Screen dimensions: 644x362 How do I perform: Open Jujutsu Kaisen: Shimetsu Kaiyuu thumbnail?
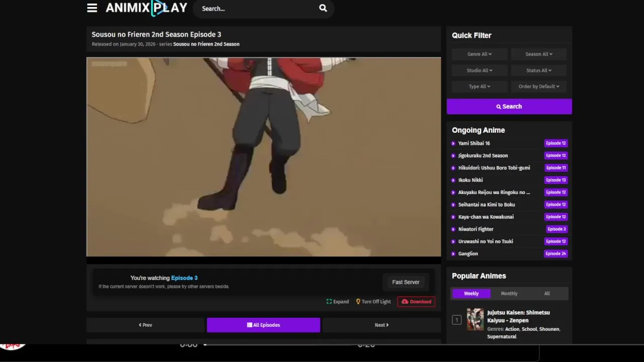coord(475,319)
